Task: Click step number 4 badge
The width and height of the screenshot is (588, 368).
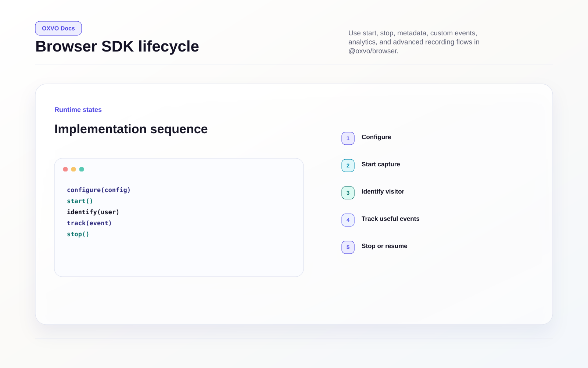Action: click(348, 220)
